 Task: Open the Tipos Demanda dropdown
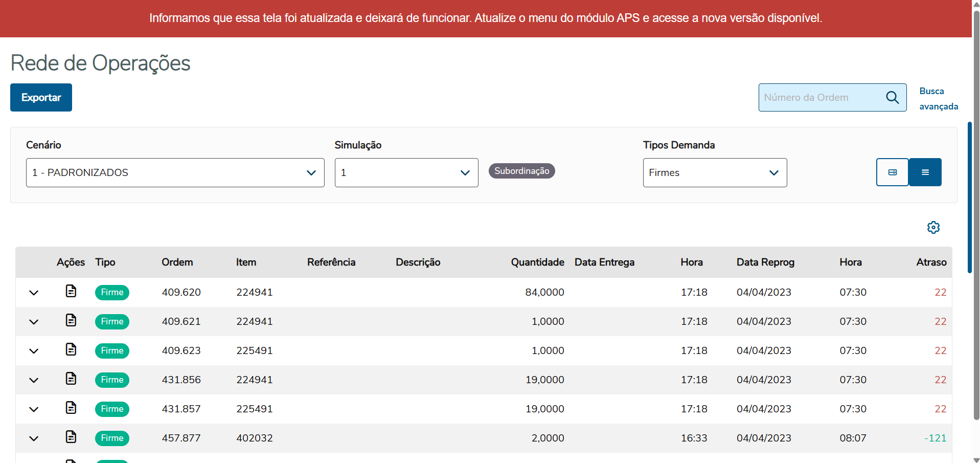714,173
